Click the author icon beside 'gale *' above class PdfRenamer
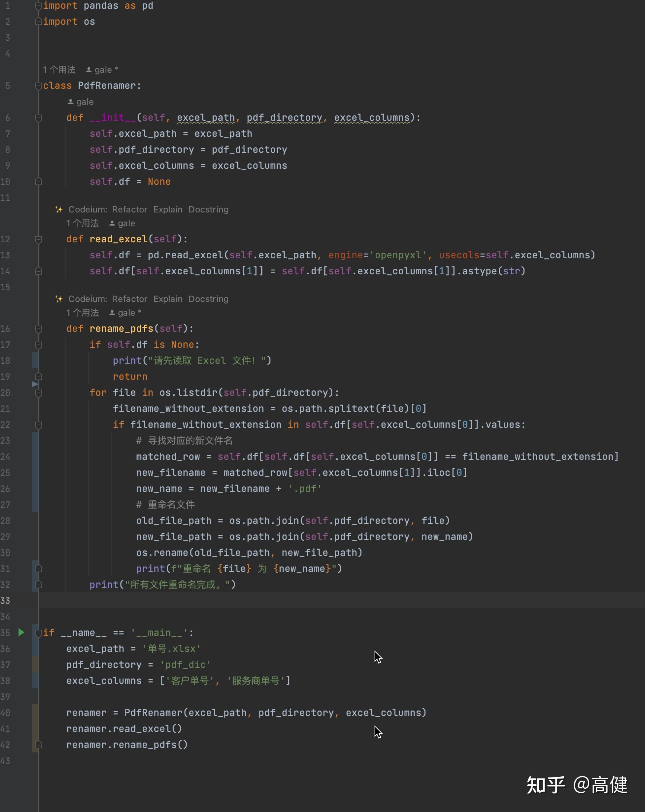This screenshot has width=645, height=812. pos(89,70)
